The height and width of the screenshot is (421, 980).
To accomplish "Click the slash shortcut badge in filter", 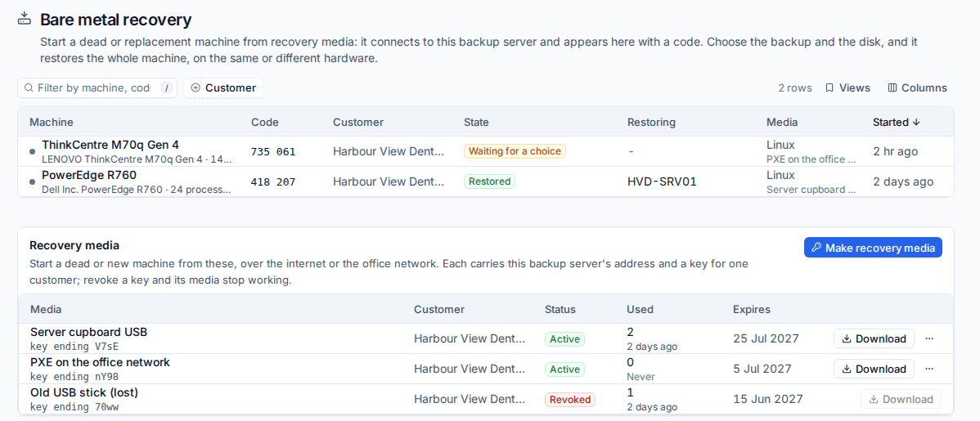I will [x=166, y=88].
